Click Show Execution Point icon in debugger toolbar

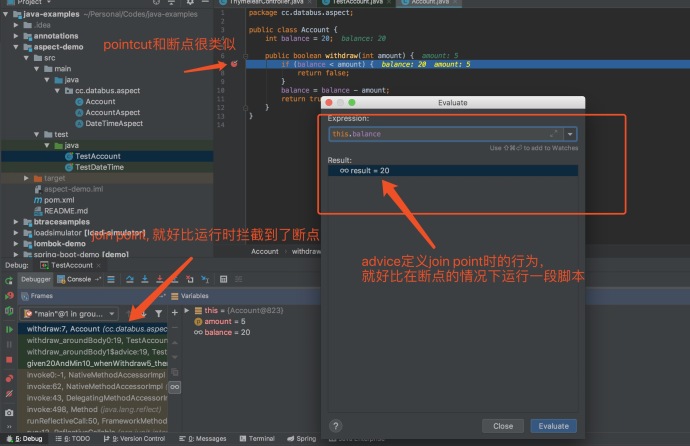111,279
